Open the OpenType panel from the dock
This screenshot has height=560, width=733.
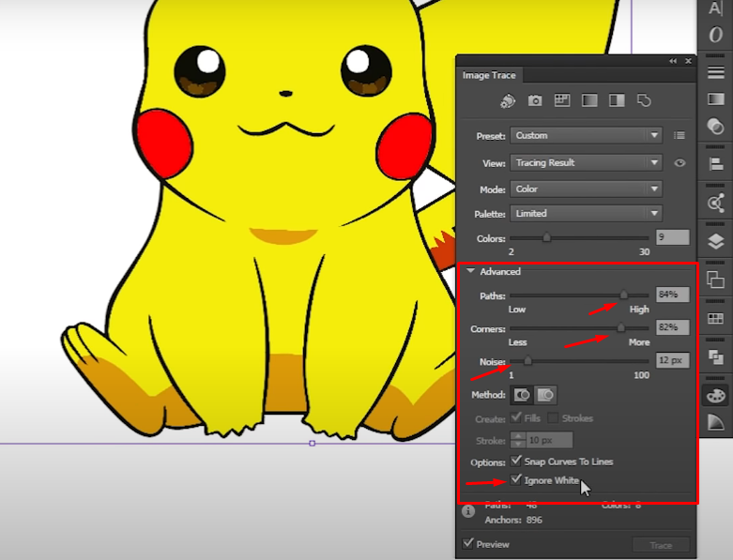[x=715, y=35]
